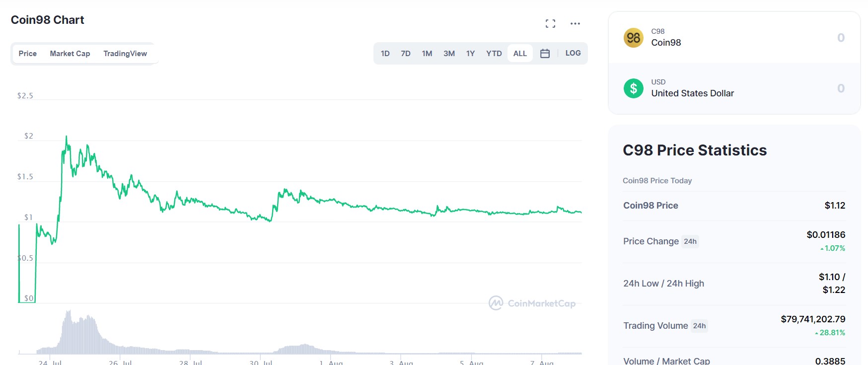Viewport: 868px width, 365px height.
Task: Toggle the ALL time range on
Action: pyautogui.click(x=519, y=53)
